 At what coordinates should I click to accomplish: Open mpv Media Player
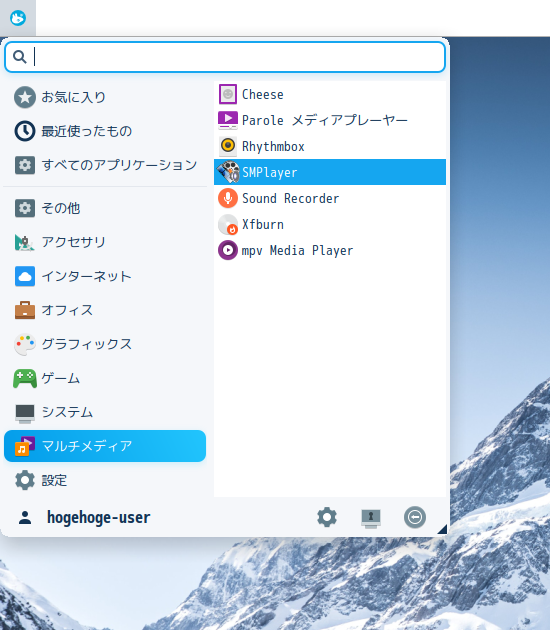[330, 250]
